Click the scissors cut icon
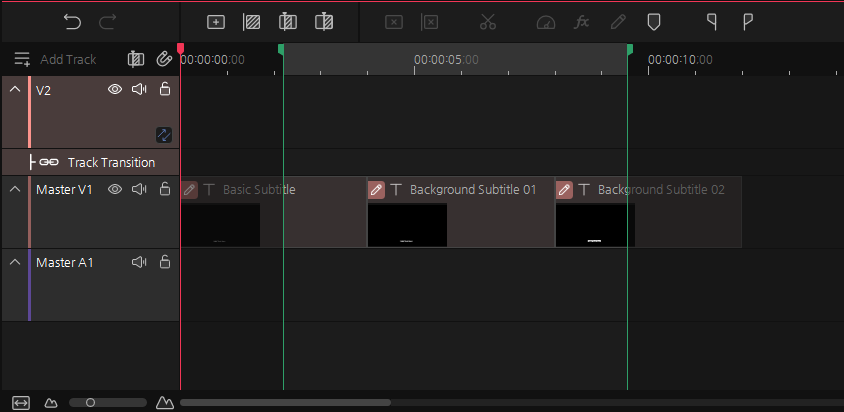The width and height of the screenshot is (844, 412). (488, 21)
